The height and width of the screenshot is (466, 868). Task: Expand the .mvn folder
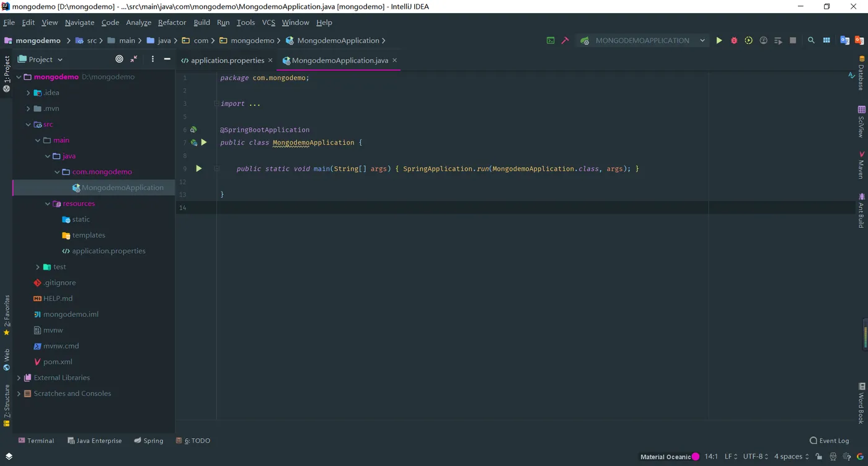click(28, 109)
